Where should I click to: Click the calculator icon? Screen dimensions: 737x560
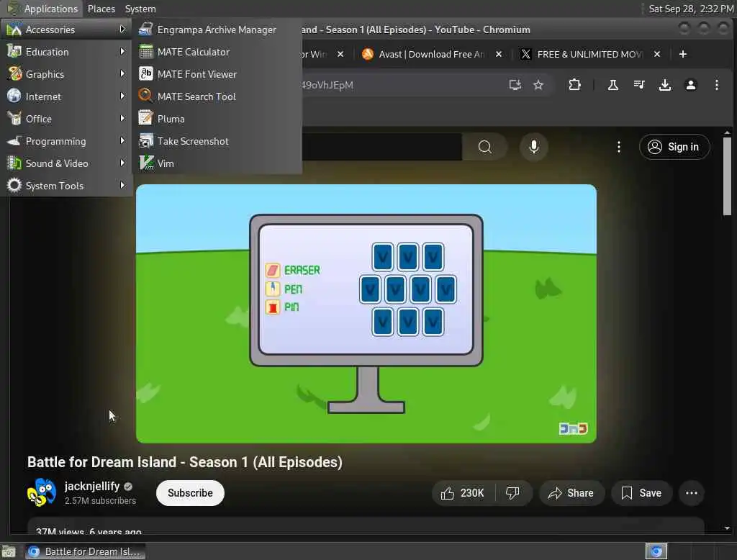[145, 52]
